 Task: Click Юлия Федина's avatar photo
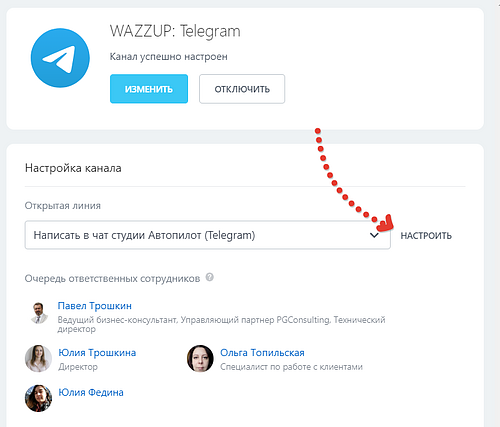pyautogui.click(x=38, y=398)
